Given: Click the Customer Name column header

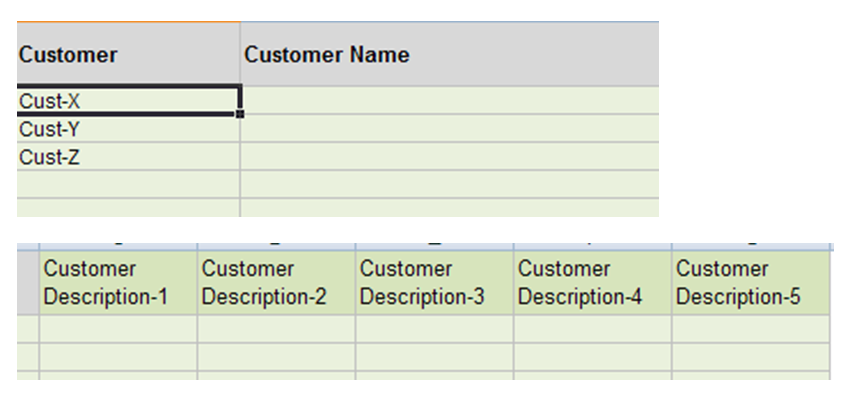Looking at the screenshot, I should [x=450, y=54].
